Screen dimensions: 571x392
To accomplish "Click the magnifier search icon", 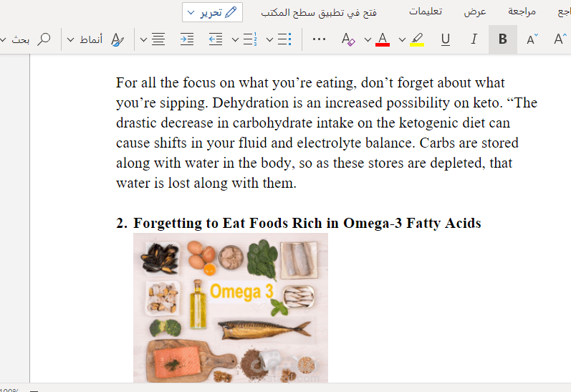I will tap(44, 39).
